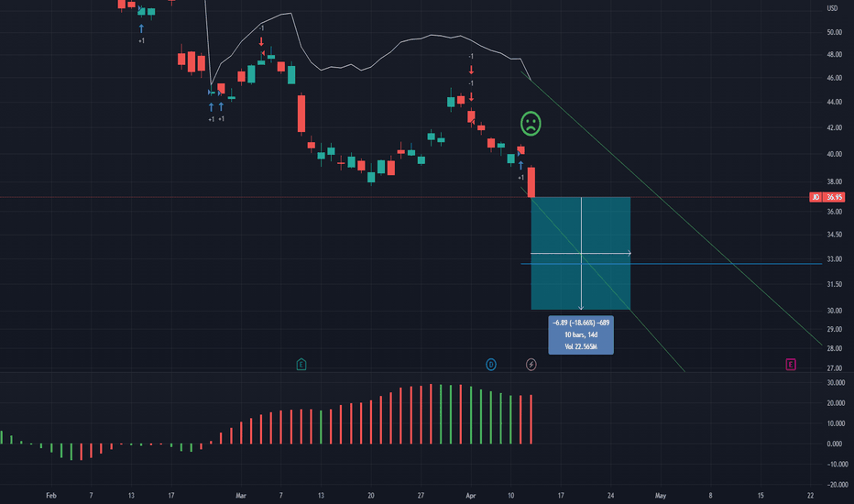Select the teal price range measurement box

tap(581, 253)
